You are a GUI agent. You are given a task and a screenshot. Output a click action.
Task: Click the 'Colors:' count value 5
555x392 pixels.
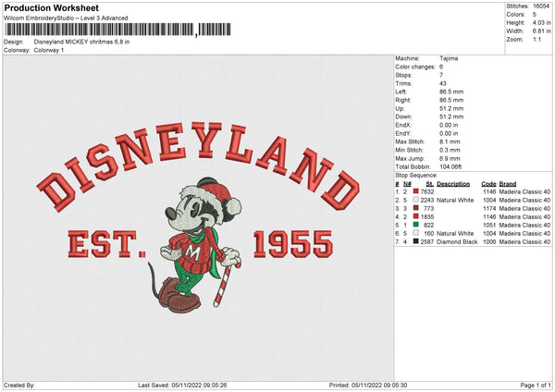pos(535,15)
